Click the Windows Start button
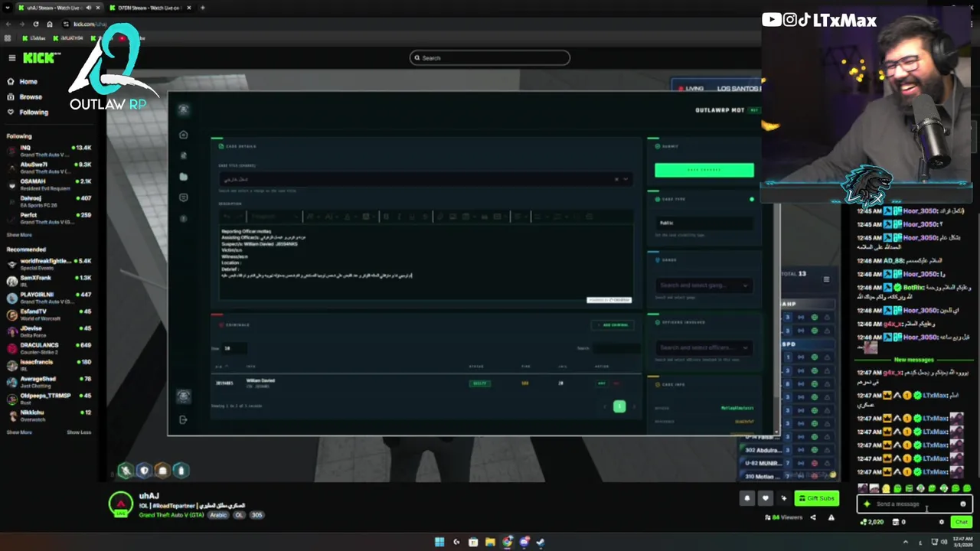980x551 pixels. [439, 542]
